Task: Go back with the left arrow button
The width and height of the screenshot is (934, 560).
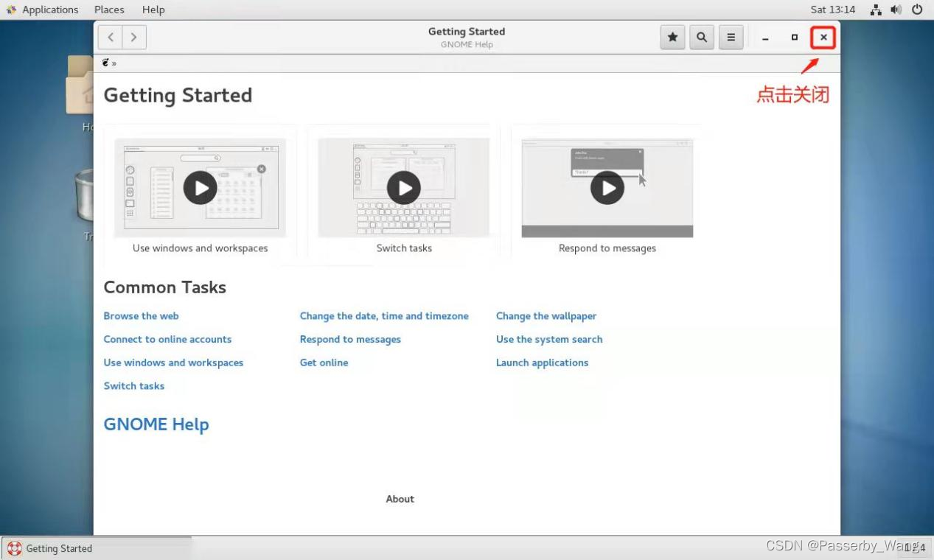Action: (x=111, y=37)
